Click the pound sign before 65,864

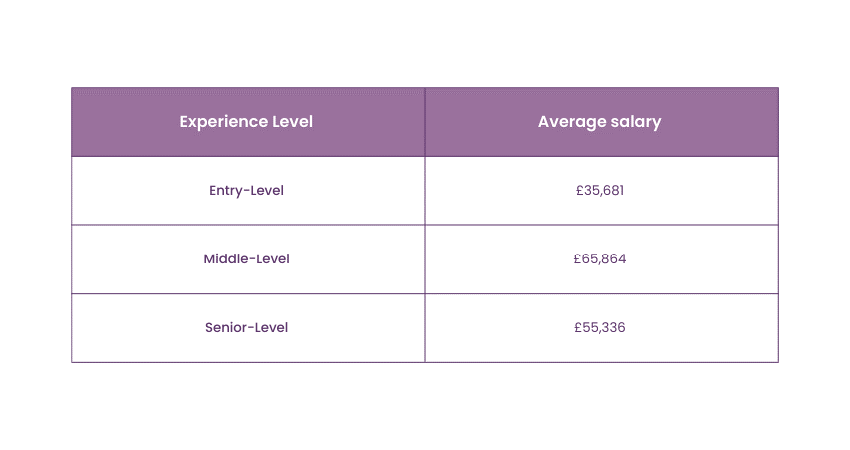[x=578, y=259]
